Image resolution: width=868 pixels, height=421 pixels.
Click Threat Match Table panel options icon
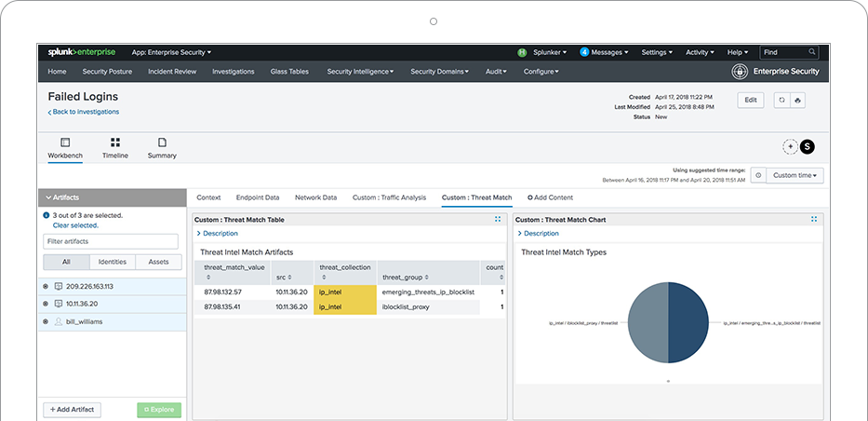click(x=499, y=220)
